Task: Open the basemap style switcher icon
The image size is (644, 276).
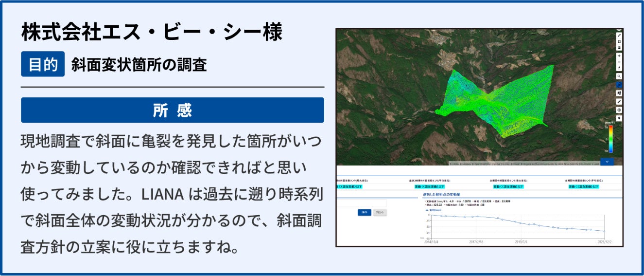Action: tap(619, 93)
